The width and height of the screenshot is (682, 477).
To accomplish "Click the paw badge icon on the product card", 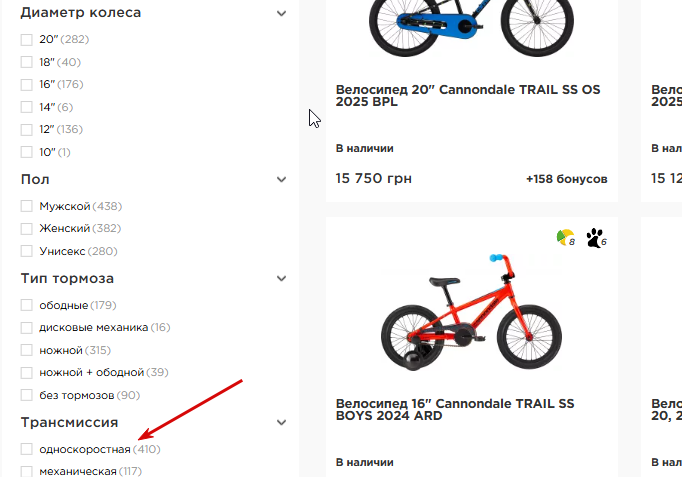I will point(595,238).
